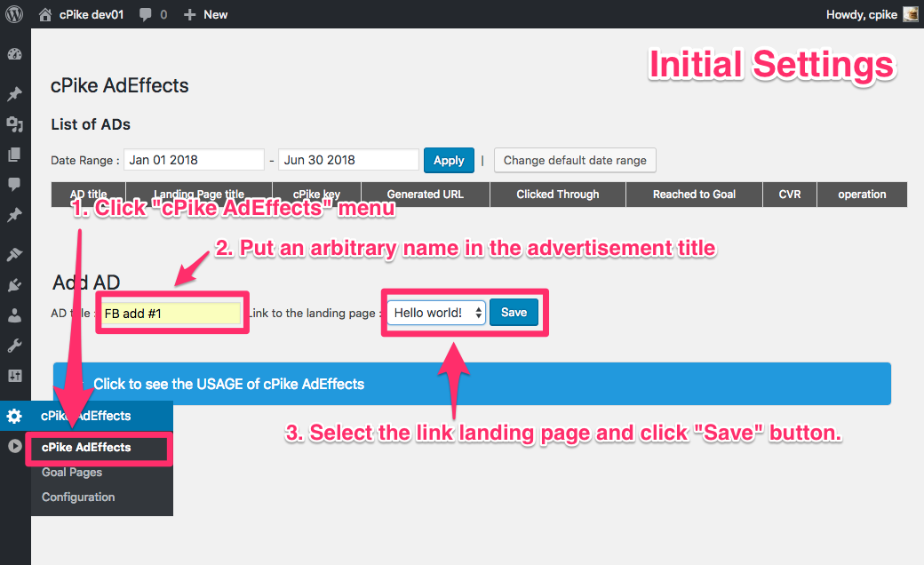
Task: Click the plus icon next to New
Action: (x=189, y=15)
